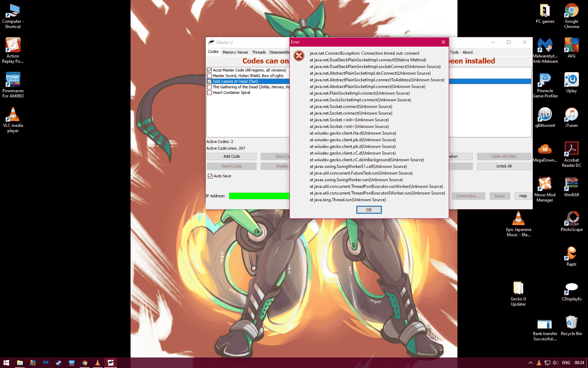Click the Connecting... button
This screenshot has height=368, width=588.
468,196
